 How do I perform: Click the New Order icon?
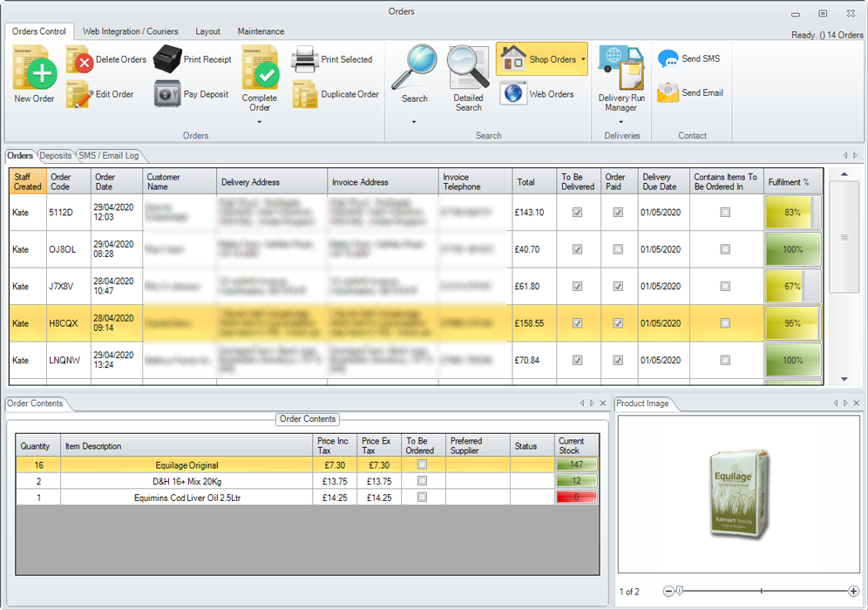click(35, 68)
